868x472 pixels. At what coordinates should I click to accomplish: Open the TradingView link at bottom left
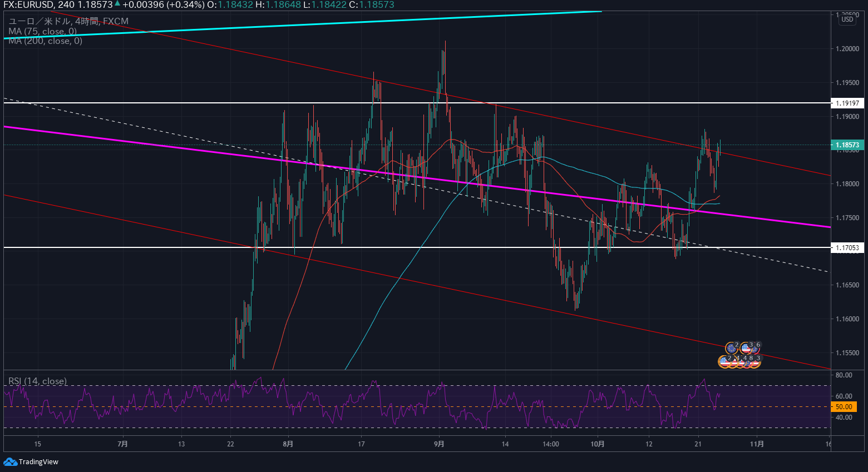[38, 462]
